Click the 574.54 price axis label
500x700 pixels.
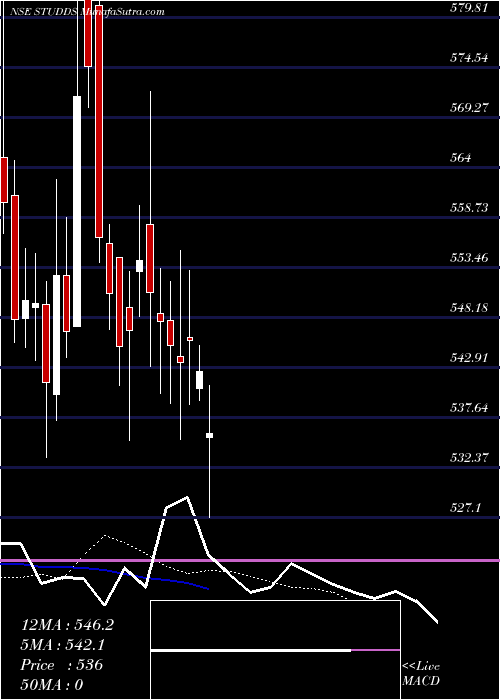(467, 58)
